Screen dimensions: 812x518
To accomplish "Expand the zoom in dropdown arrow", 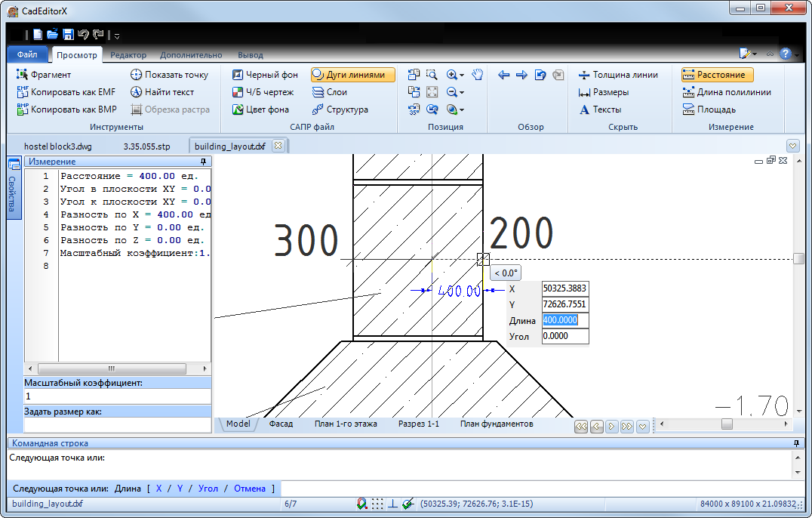I will 462,75.
